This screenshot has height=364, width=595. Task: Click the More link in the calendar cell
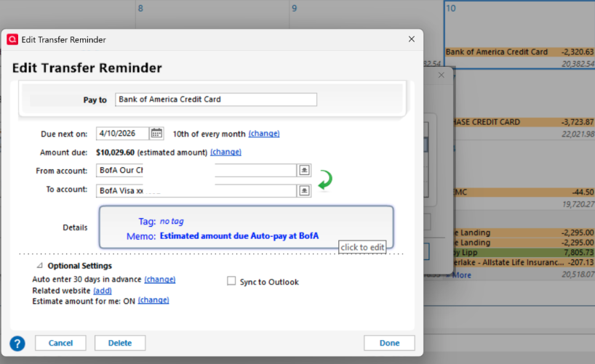tap(461, 275)
